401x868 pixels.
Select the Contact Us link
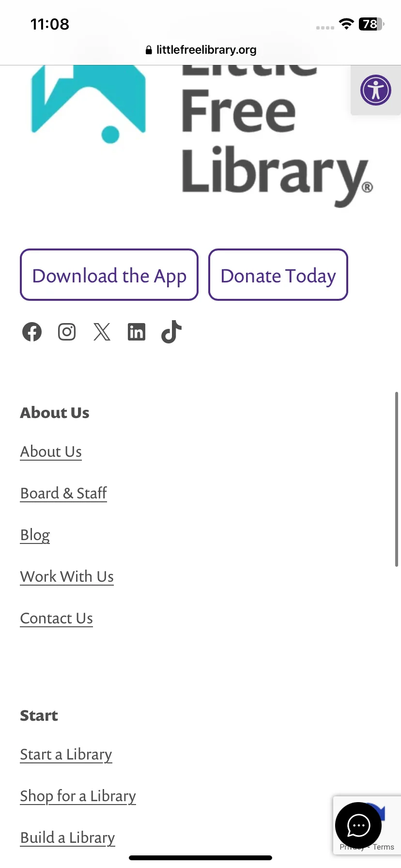coord(56,618)
